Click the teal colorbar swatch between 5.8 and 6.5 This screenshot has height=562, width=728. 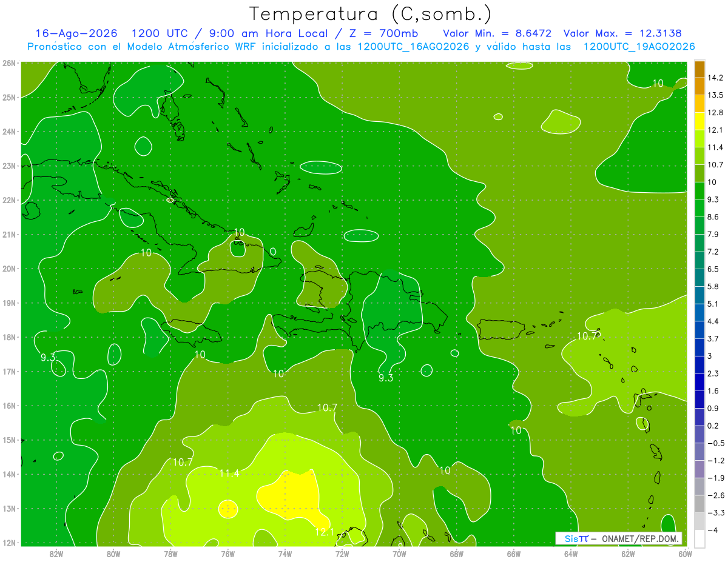[699, 277]
